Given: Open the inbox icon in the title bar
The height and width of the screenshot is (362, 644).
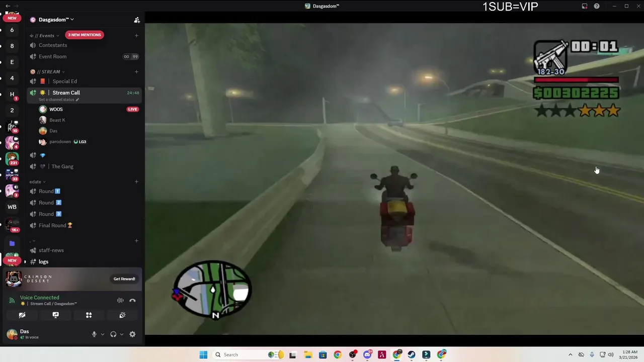Looking at the screenshot, I should tap(585, 6).
